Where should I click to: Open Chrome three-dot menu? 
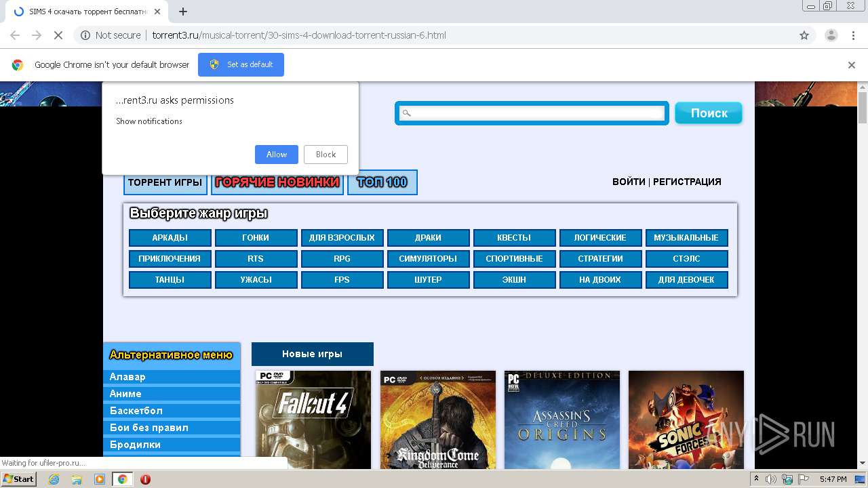[x=854, y=35]
